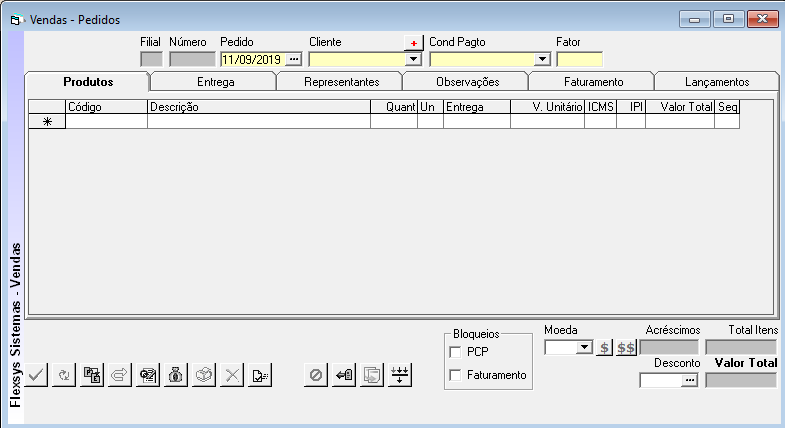Click the copy documents toolbar icon

372,375
